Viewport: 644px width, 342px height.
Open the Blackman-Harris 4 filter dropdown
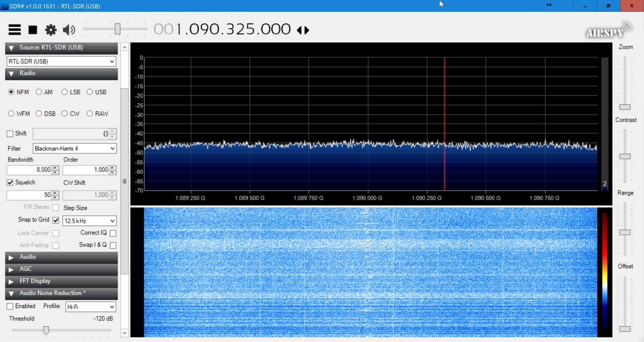coord(74,148)
